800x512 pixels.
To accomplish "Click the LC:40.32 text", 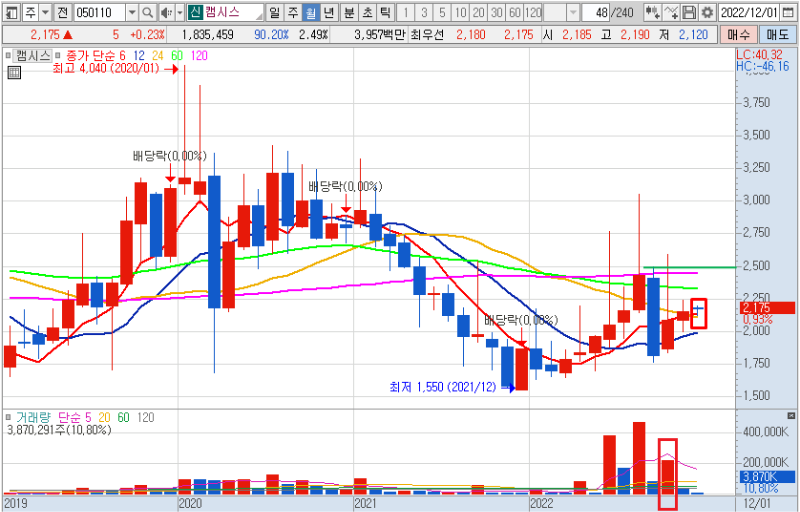I will [x=759, y=55].
